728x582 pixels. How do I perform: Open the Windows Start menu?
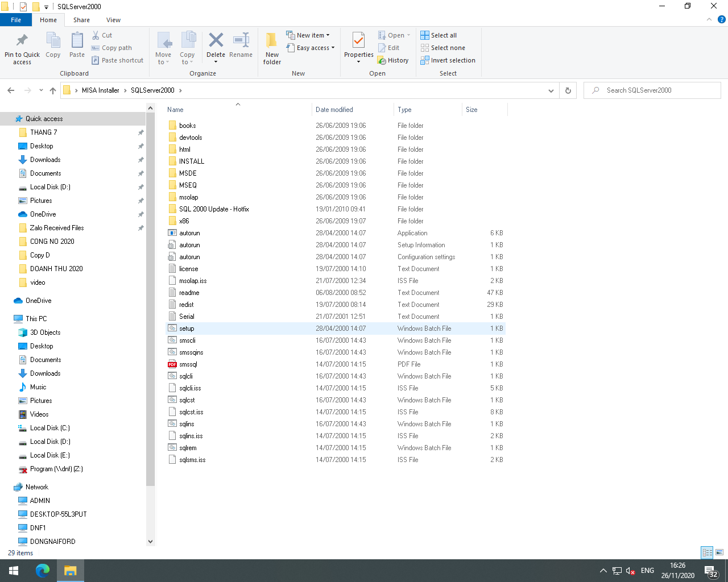tap(14, 571)
